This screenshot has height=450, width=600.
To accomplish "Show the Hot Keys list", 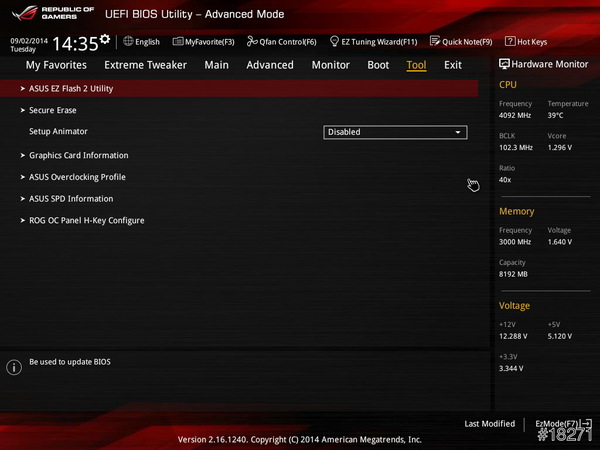I will point(526,42).
